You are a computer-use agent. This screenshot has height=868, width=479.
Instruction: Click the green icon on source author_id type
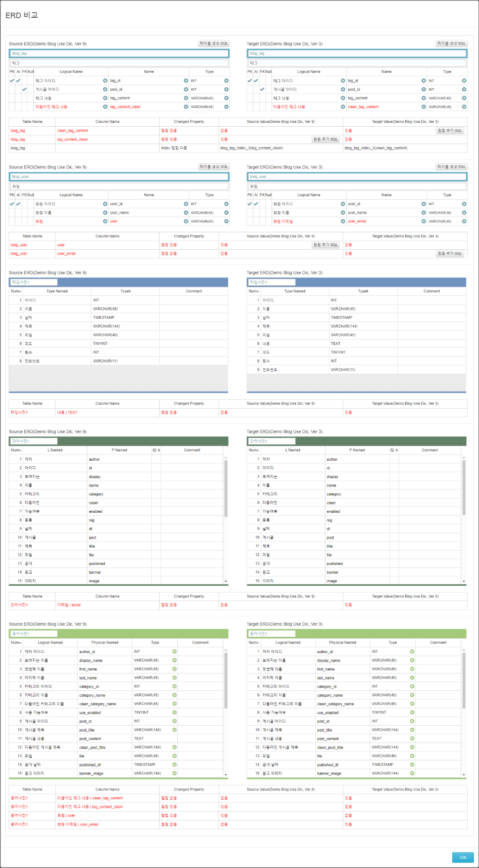[174, 652]
